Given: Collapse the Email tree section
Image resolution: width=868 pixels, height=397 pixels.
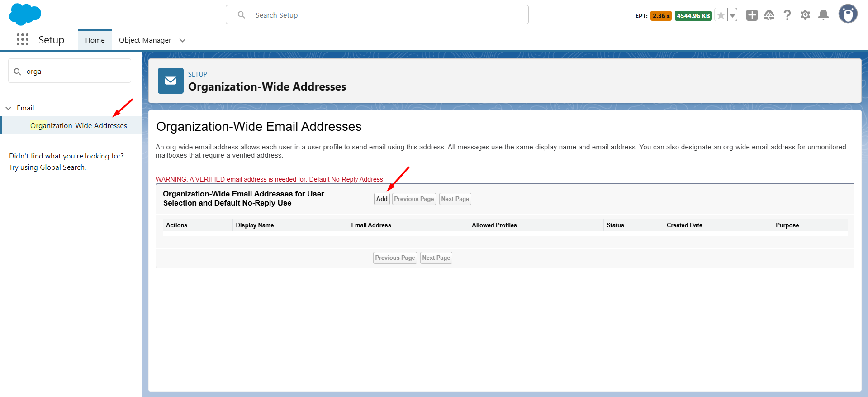Looking at the screenshot, I should [8, 108].
